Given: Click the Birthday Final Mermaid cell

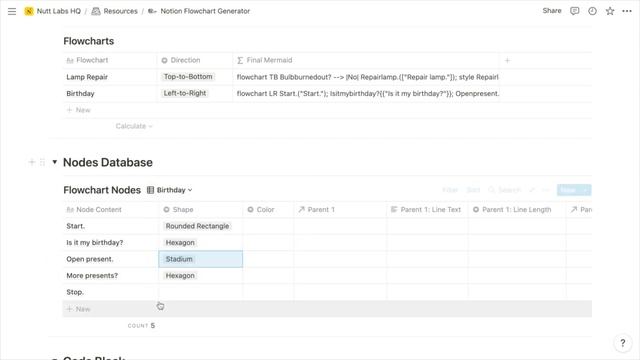Looking at the screenshot, I should point(366,93).
